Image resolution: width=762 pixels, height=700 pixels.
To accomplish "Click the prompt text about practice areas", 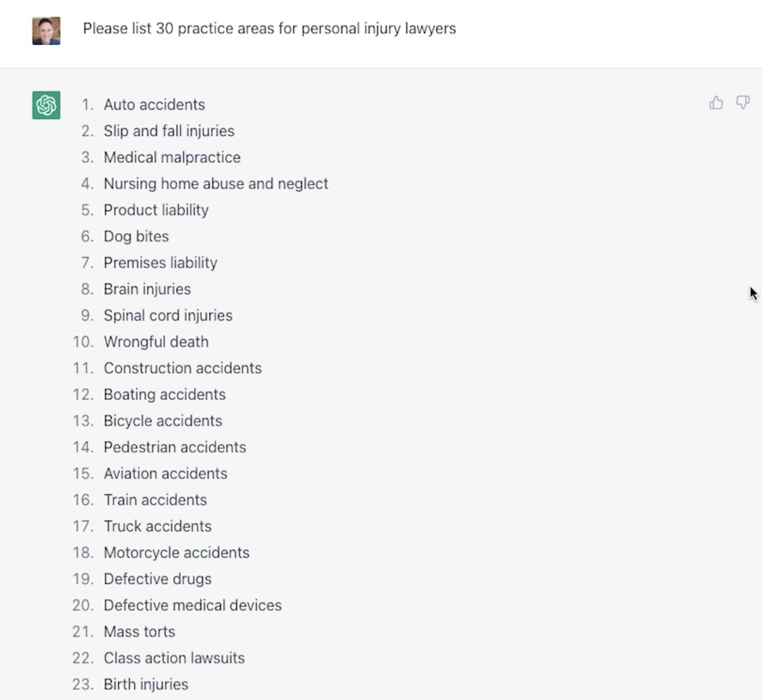I will click(x=269, y=28).
